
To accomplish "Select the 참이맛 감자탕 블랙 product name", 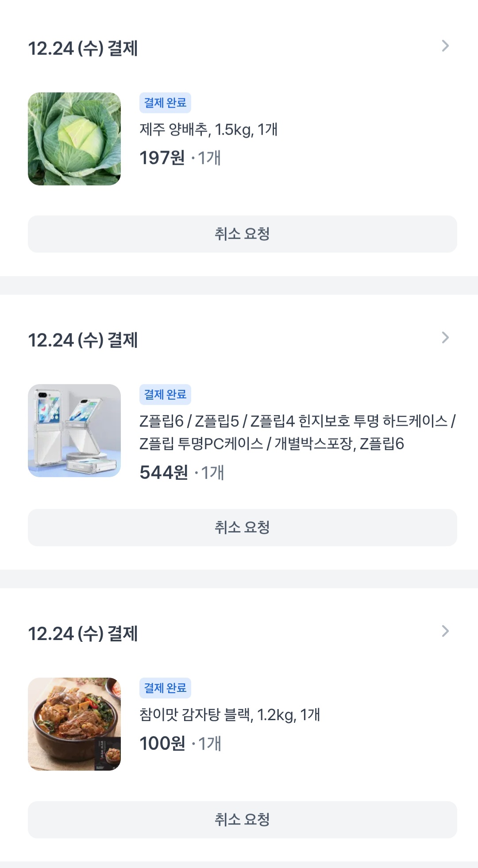I will pyautogui.click(x=229, y=715).
